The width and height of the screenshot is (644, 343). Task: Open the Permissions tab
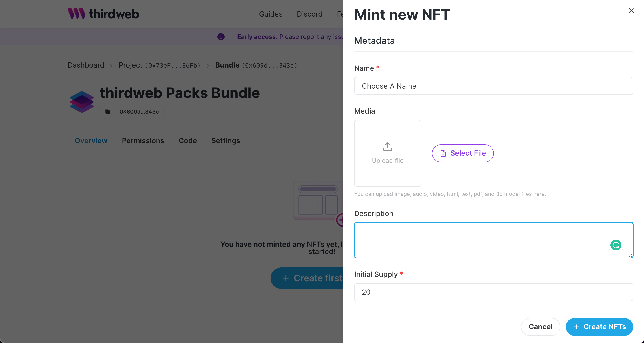coord(143,141)
